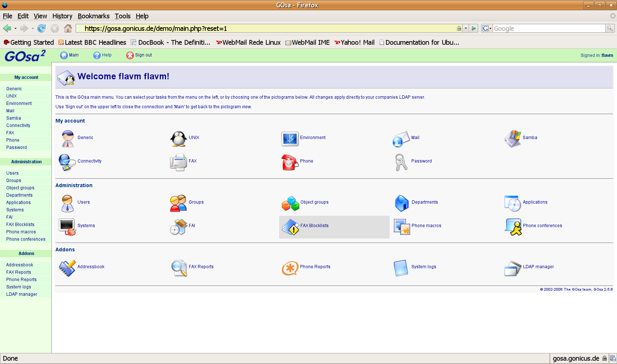The image size is (617, 364).
Task: Open the FAI pictogram icon
Action: (x=178, y=226)
